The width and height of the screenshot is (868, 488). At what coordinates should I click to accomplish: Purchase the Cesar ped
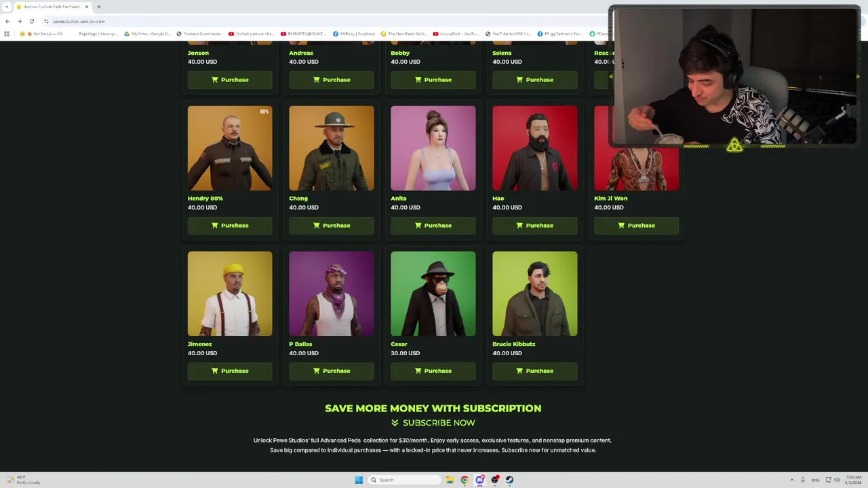coord(433,371)
